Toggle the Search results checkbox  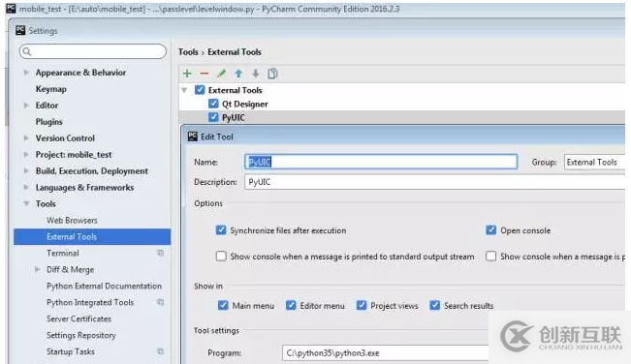click(x=434, y=305)
